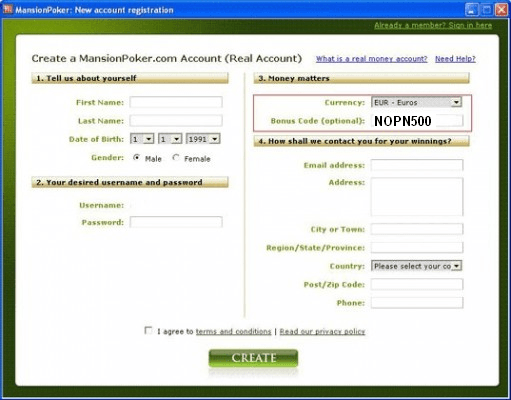Select the Female gender option
This screenshot has height=400, width=511.
point(176,157)
